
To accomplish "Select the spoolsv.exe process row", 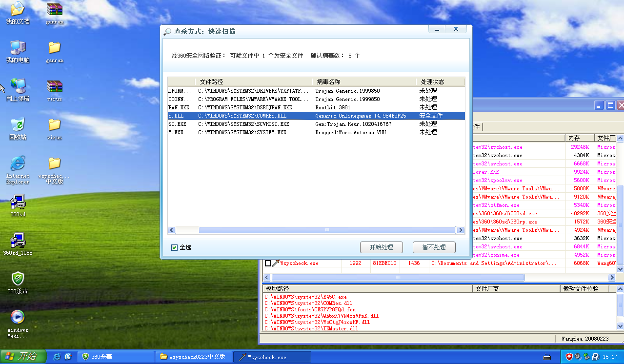I will [544, 180].
